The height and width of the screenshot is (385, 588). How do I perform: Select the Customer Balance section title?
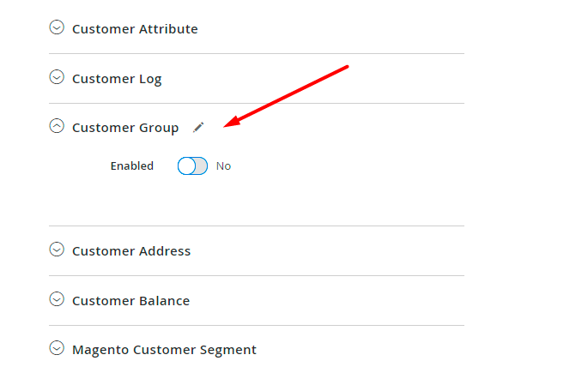point(130,301)
